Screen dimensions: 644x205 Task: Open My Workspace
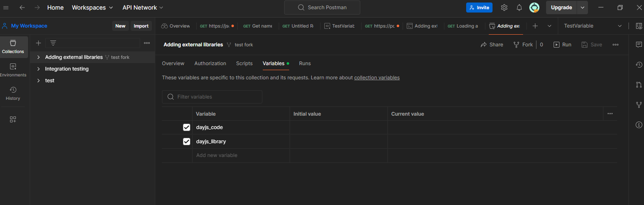click(25, 26)
